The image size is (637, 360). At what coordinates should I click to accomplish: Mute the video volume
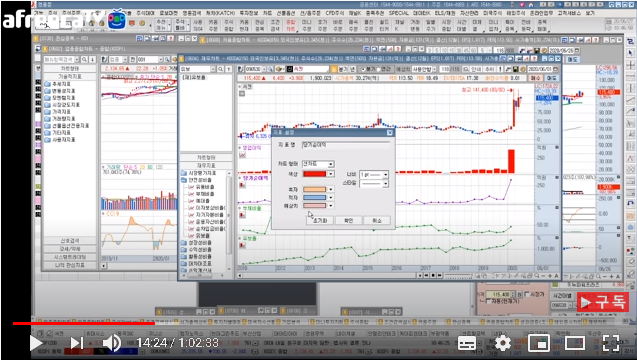coord(111,343)
